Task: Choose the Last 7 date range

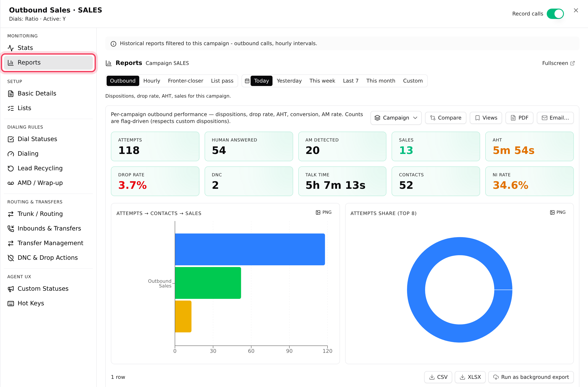Action: click(x=351, y=81)
